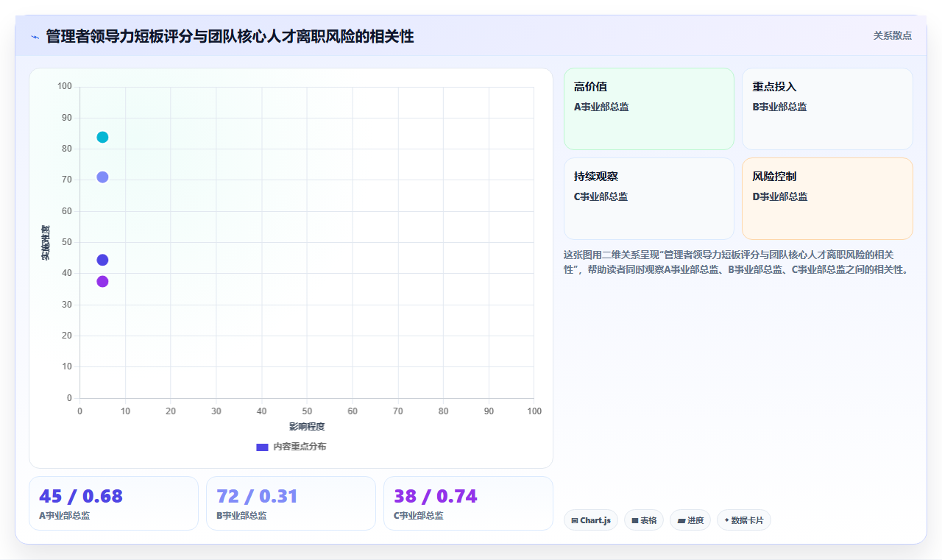The width and height of the screenshot is (942, 560).
Task: Click the 内容重点分布 legend text
Action: coord(300,447)
